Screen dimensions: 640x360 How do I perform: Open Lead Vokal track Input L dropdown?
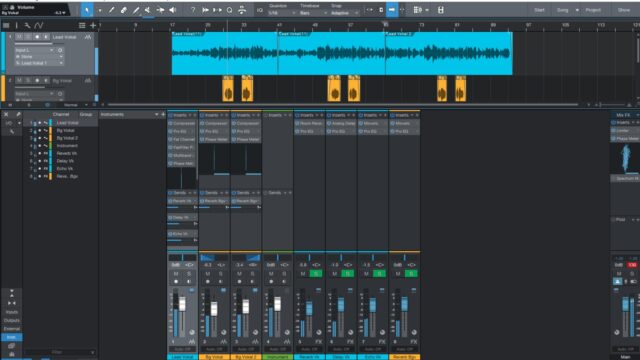click(34, 50)
